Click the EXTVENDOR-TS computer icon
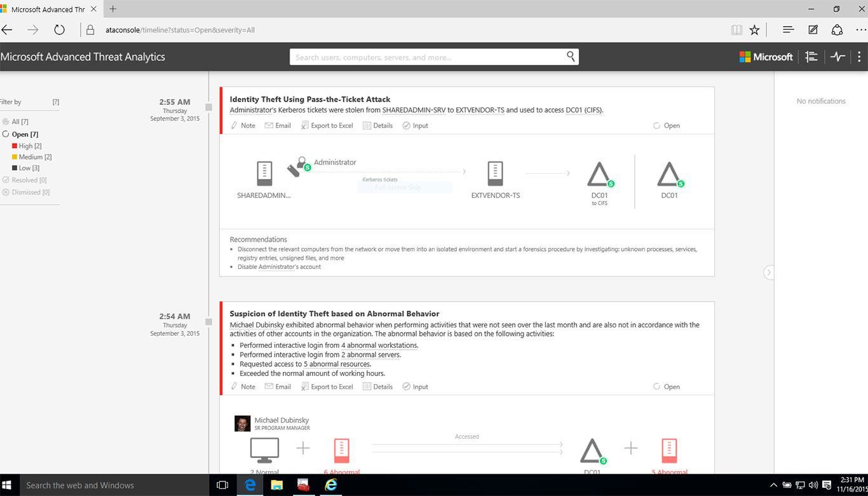This screenshot has width=868, height=496. 495,173
